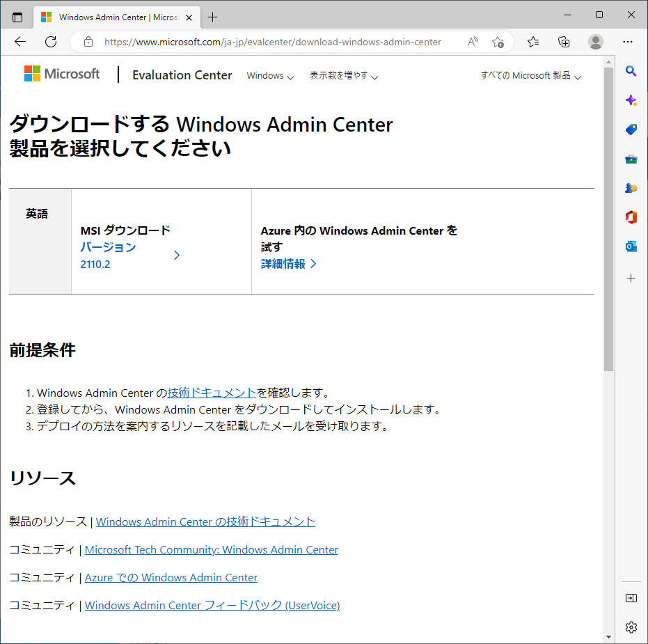This screenshot has width=648, height=644.
Task: Download MSI バージョン 2110.2
Action: 130,256
